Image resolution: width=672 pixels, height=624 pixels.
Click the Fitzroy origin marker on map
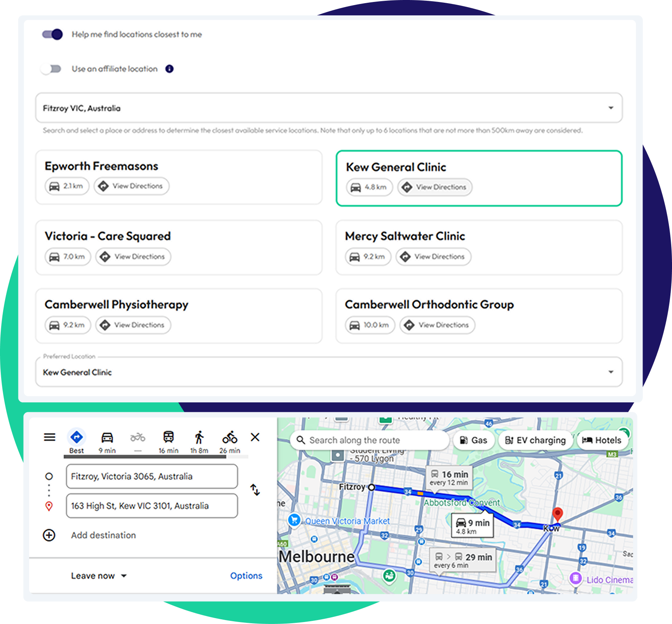click(371, 487)
